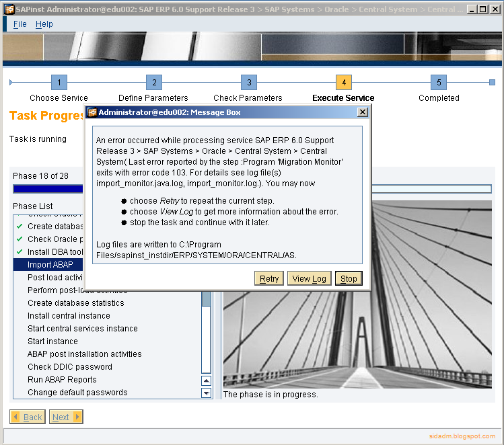Click the phase list scrollbar thumb
Viewport: 504px width, 445px height.
point(206,299)
